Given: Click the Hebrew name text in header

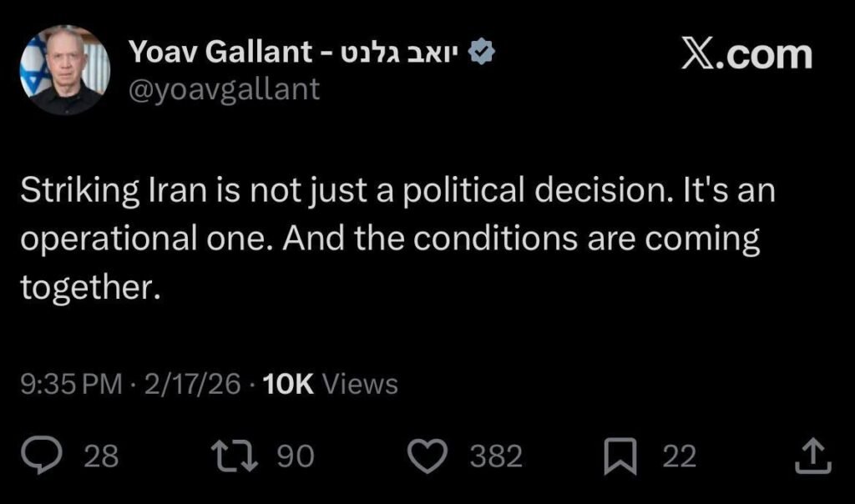Looking at the screenshot, I should coord(402,54).
